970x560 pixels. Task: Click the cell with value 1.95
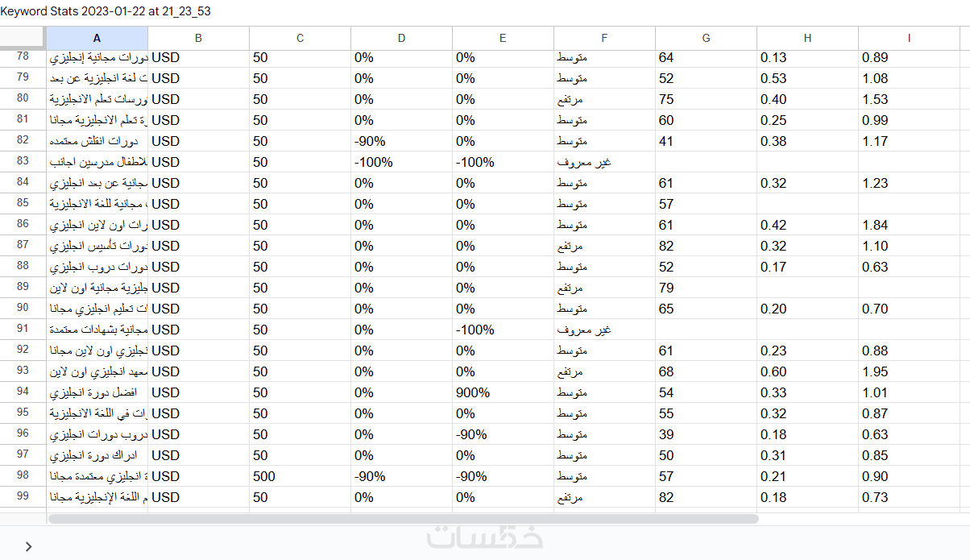coord(909,371)
